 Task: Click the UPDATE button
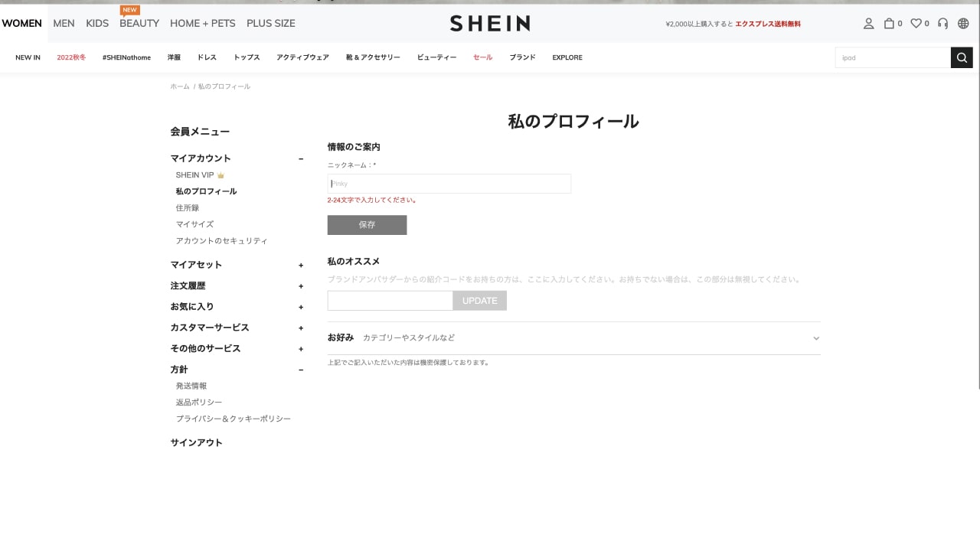[480, 301]
